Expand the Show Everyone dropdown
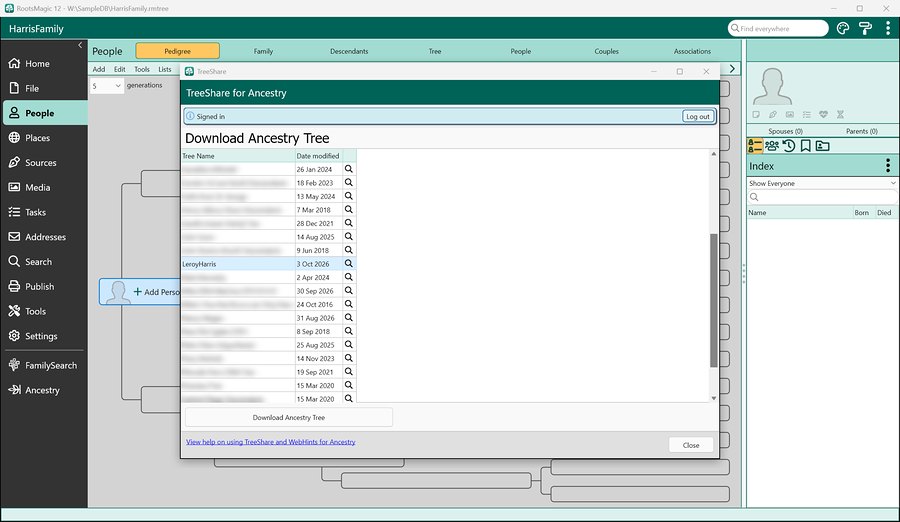Screen dimensions: 900x522 (822, 183)
